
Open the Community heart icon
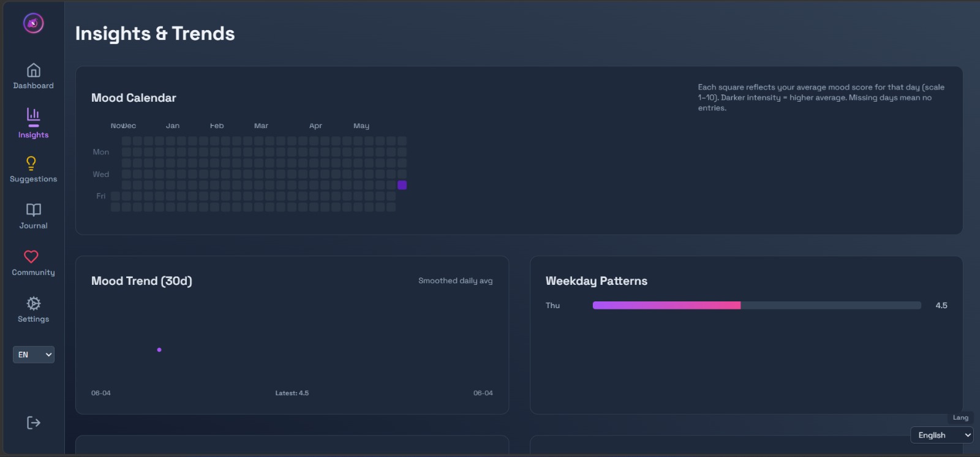pos(31,256)
